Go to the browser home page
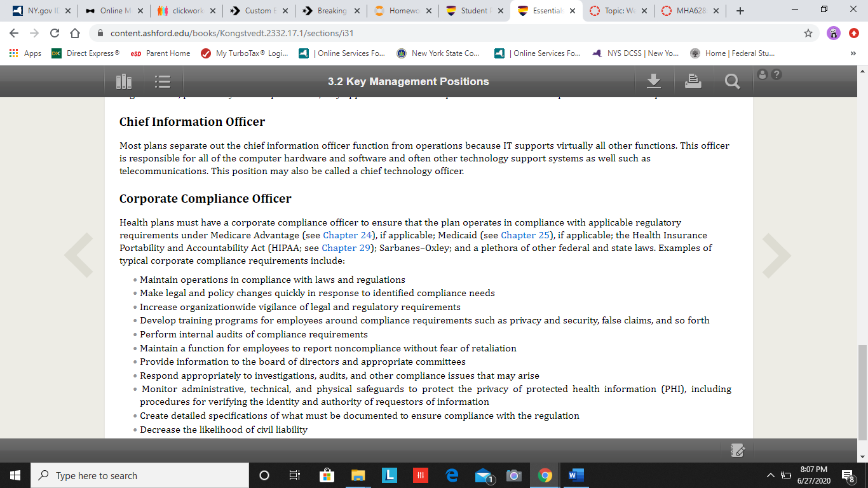The height and width of the screenshot is (488, 868). point(75,33)
